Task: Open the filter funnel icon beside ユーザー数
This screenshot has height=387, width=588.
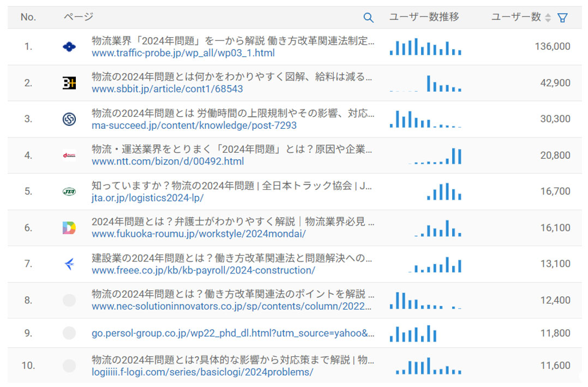Action: [563, 17]
